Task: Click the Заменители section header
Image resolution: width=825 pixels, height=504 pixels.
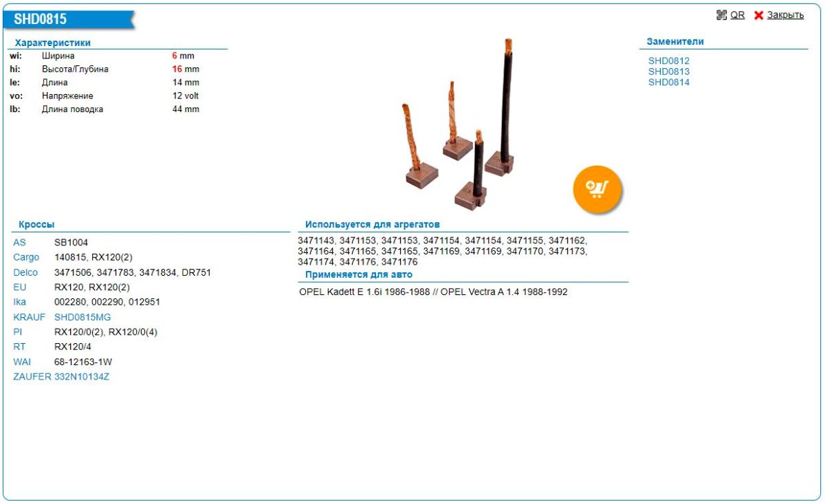Action: tap(674, 41)
